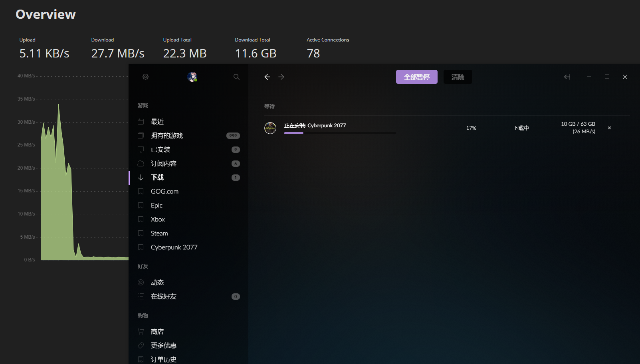Click the cloud icon beside 订阅内容

141,163
